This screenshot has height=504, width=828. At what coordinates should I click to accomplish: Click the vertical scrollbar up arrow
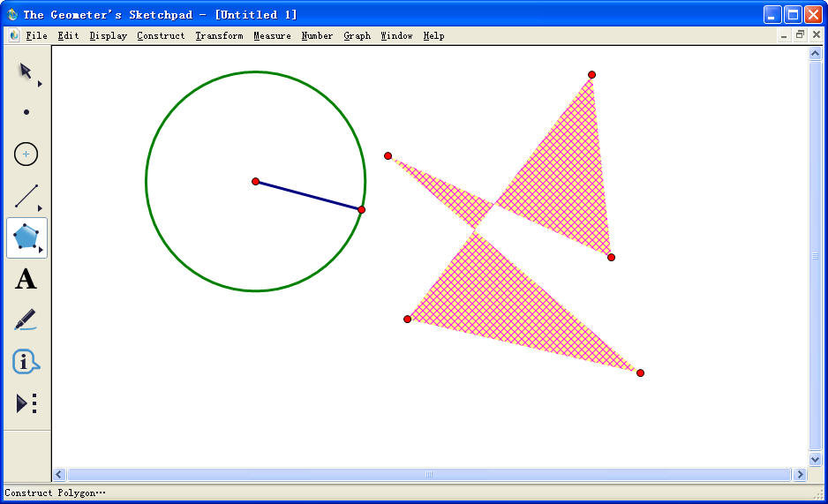(x=815, y=53)
